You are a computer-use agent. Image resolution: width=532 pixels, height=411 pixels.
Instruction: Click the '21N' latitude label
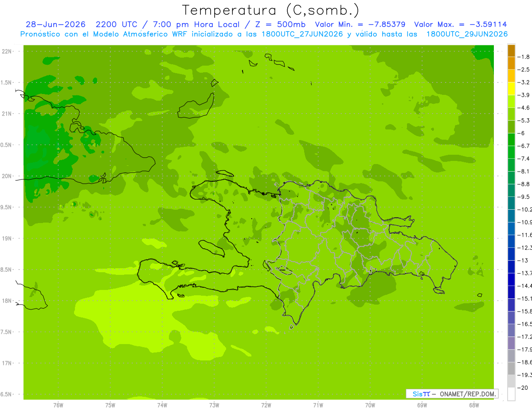point(7,114)
